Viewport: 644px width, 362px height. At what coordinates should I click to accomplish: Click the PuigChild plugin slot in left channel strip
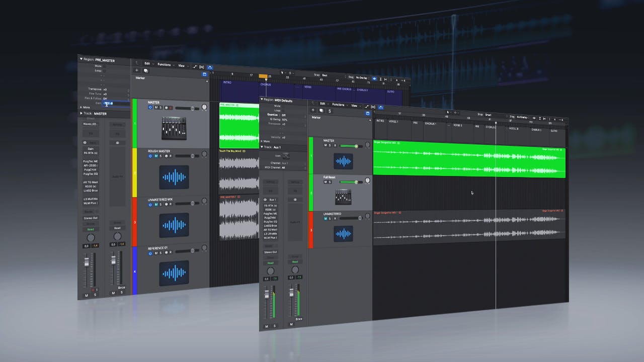point(91,170)
